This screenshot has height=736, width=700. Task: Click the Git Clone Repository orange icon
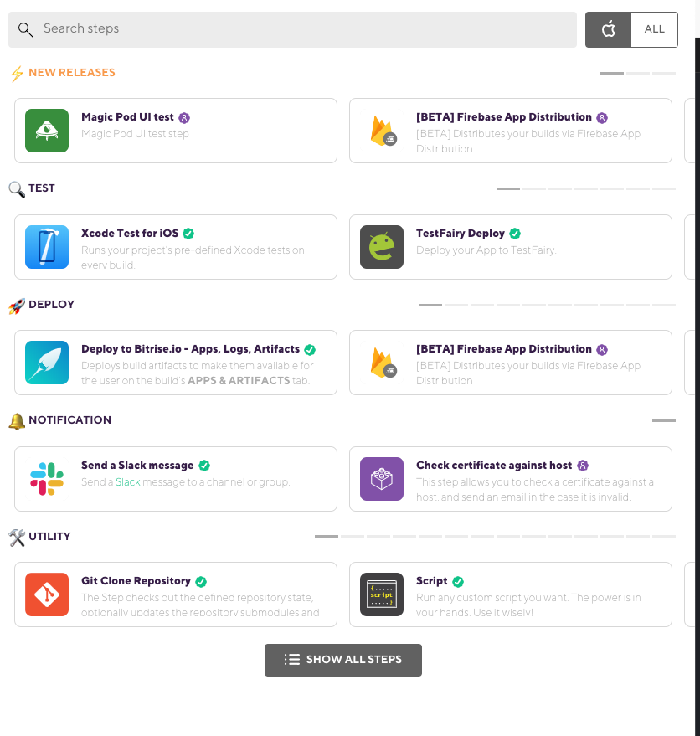tap(47, 594)
